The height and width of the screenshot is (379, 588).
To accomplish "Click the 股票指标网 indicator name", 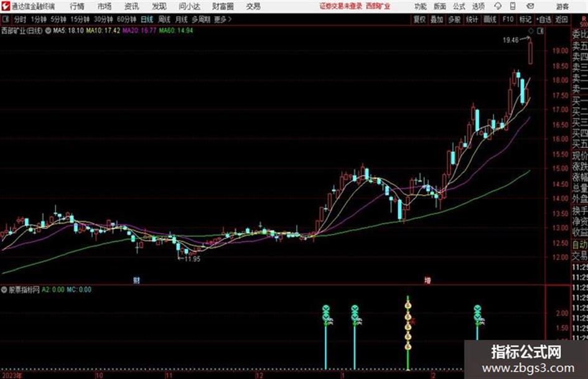I will 24,289.
